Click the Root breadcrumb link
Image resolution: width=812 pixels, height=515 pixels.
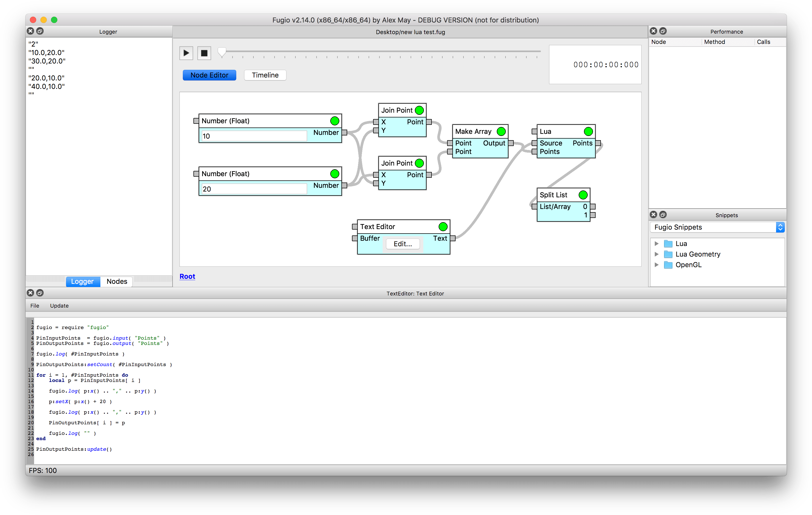click(x=187, y=276)
